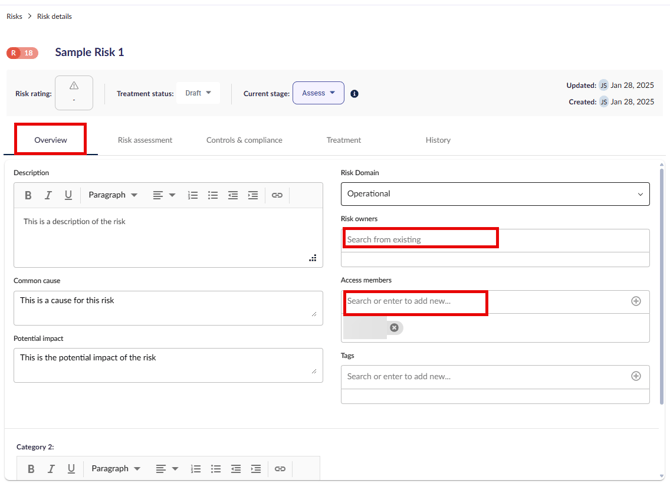Image resolution: width=670 pixels, height=496 pixels.
Task: Expand the Risk Domain Operational dropdown
Action: pyautogui.click(x=495, y=194)
